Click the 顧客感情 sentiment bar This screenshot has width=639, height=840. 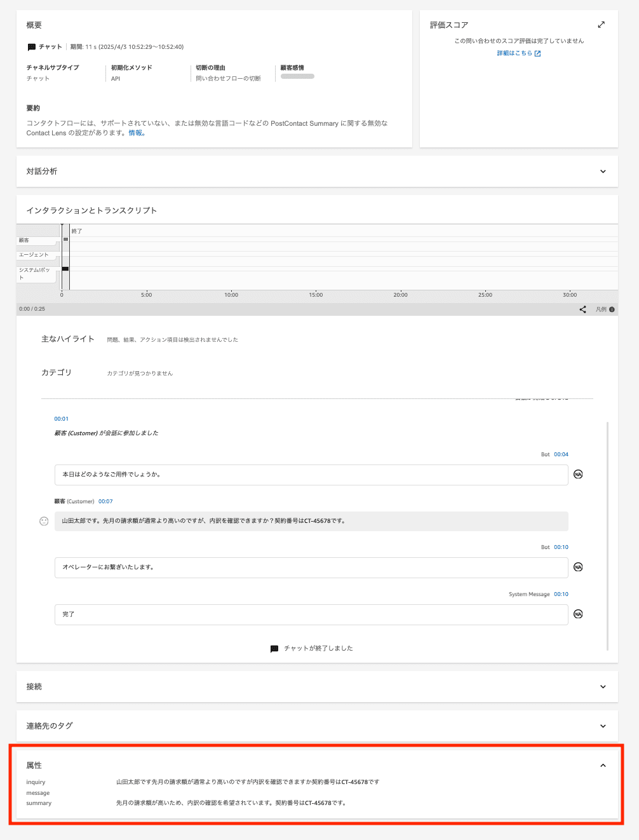tap(297, 76)
